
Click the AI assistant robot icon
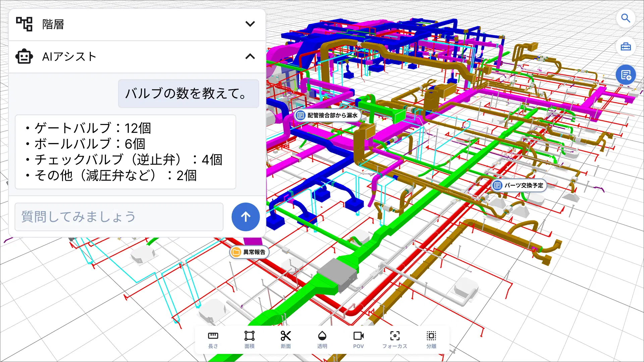click(x=24, y=57)
